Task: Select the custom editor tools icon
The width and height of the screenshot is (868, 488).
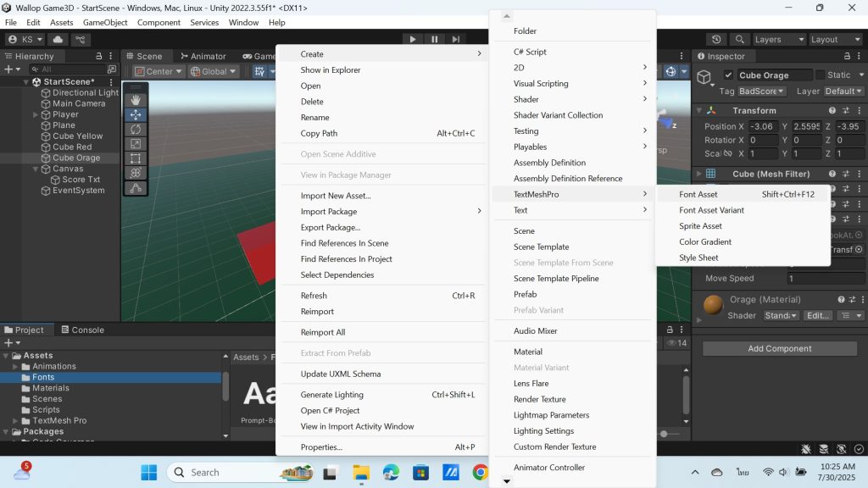Action: click(136, 188)
